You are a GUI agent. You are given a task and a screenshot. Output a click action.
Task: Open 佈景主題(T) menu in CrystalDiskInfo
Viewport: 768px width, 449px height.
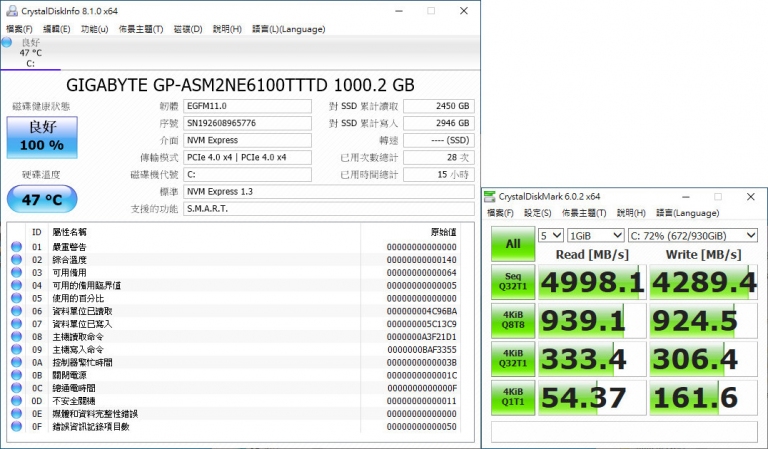pos(141,29)
